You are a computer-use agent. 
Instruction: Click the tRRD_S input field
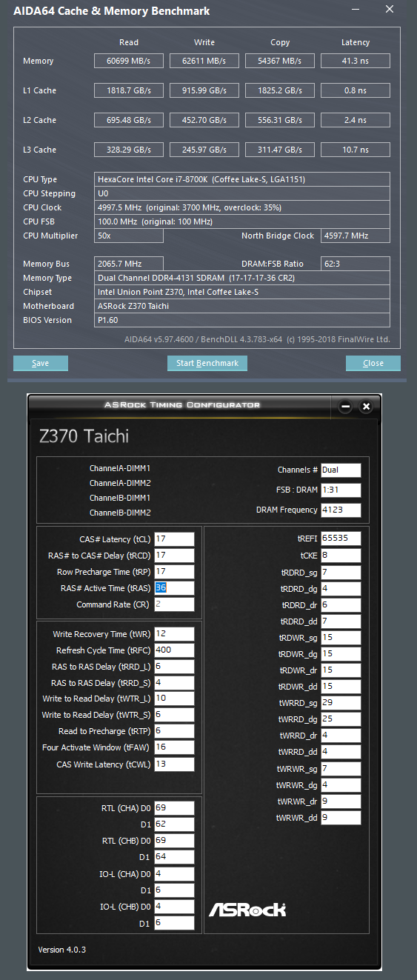pyautogui.click(x=174, y=683)
